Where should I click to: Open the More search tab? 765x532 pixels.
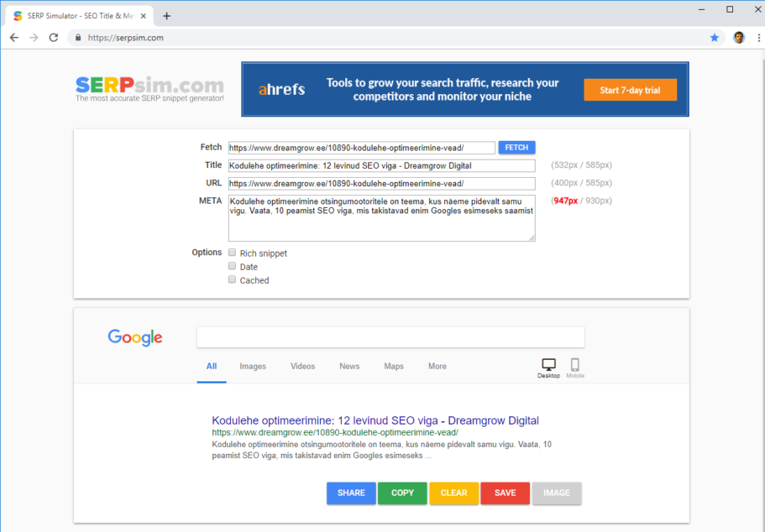[x=437, y=367]
